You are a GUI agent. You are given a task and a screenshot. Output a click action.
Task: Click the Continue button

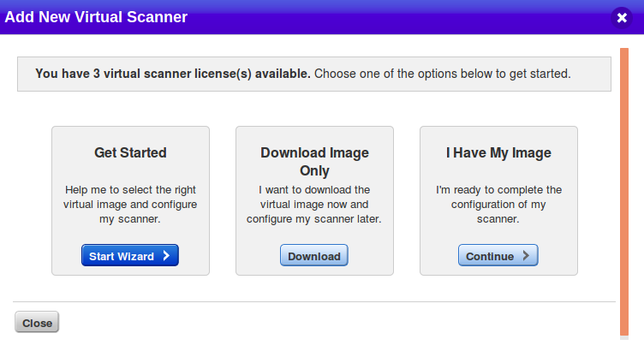498,255
